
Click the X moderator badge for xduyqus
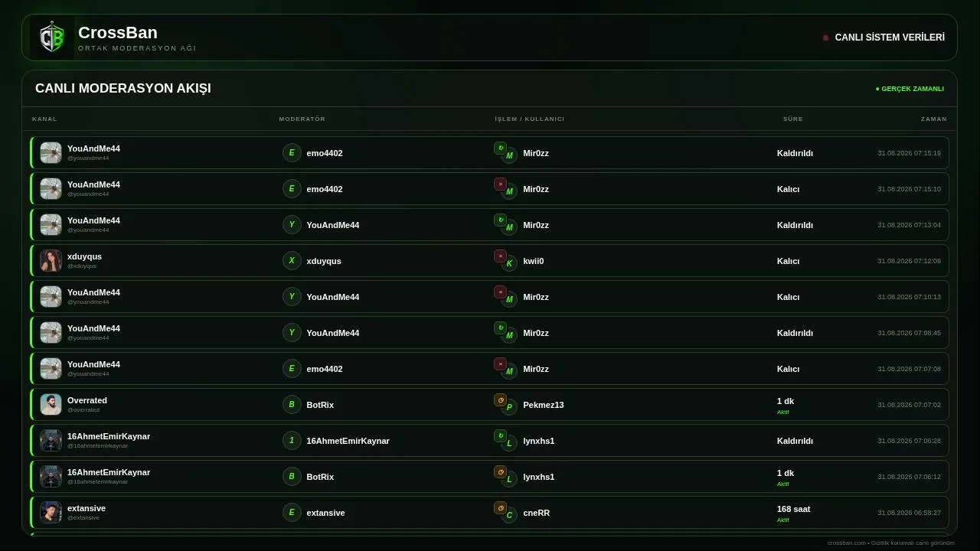pos(291,260)
